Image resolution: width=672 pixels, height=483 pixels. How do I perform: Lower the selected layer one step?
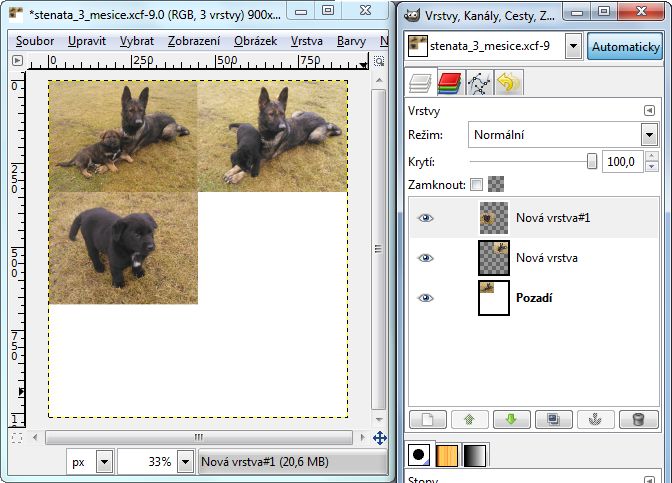[509, 419]
